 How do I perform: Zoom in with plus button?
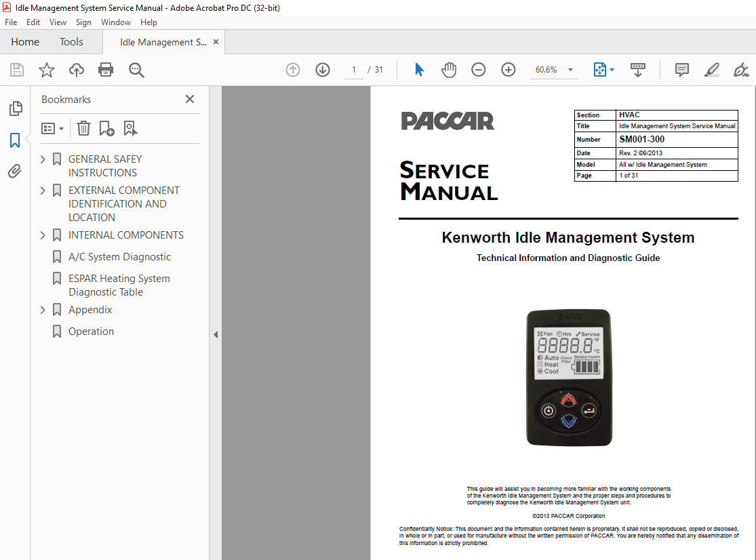point(508,70)
